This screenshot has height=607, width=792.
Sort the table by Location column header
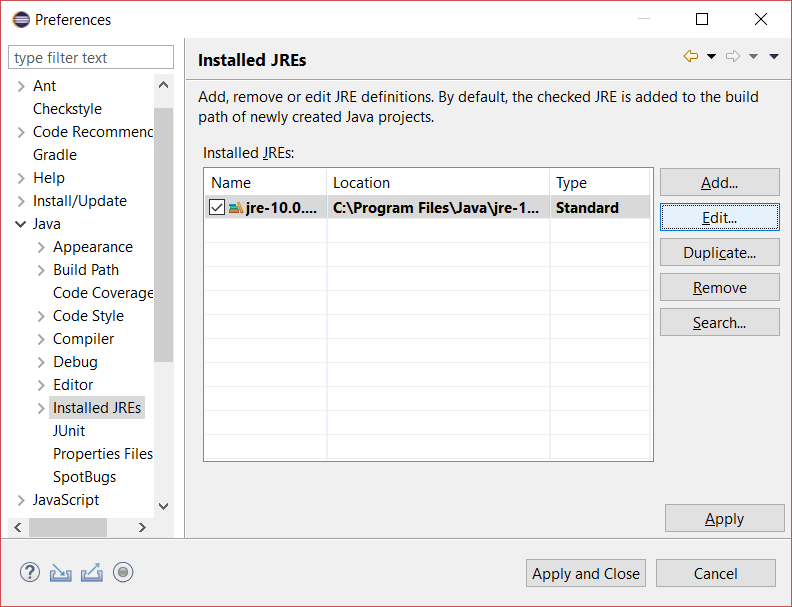(437, 183)
